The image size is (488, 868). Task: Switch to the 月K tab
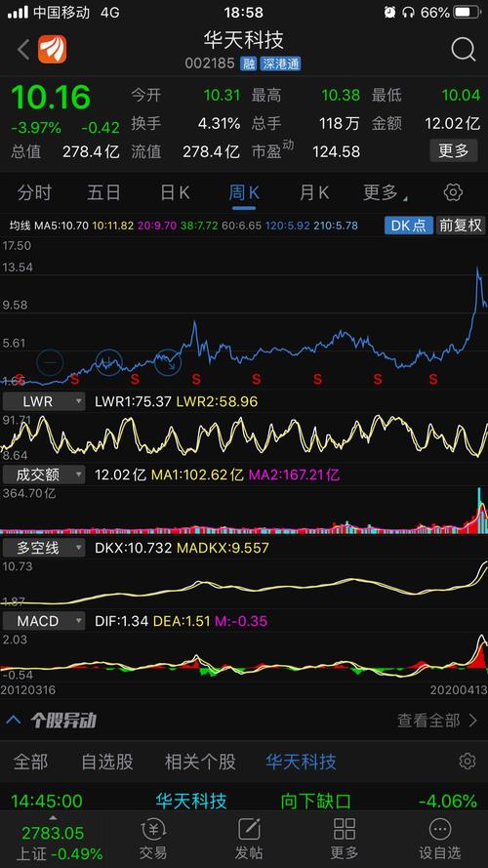coord(314,192)
